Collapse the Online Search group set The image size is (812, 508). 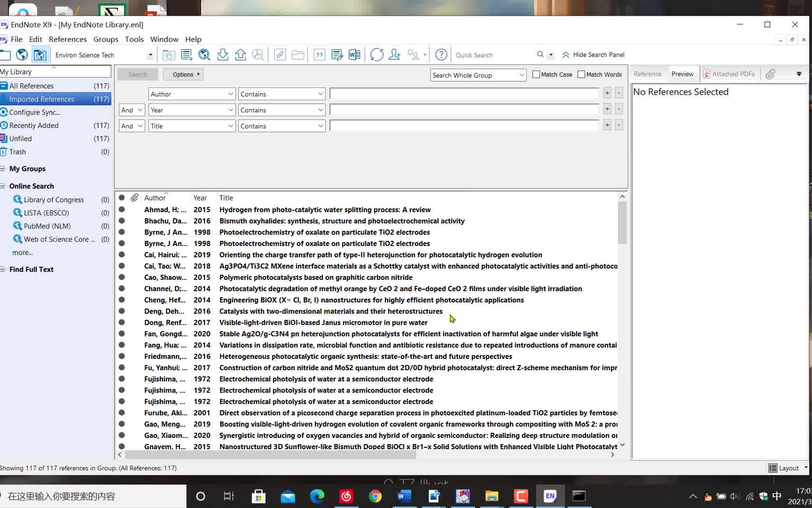pos(3,186)
